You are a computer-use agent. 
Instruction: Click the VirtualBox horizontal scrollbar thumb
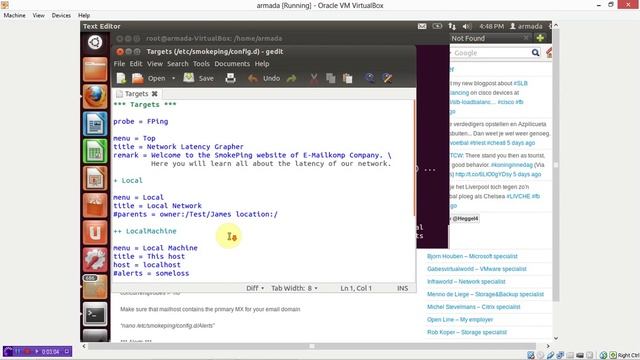[312, 346]
